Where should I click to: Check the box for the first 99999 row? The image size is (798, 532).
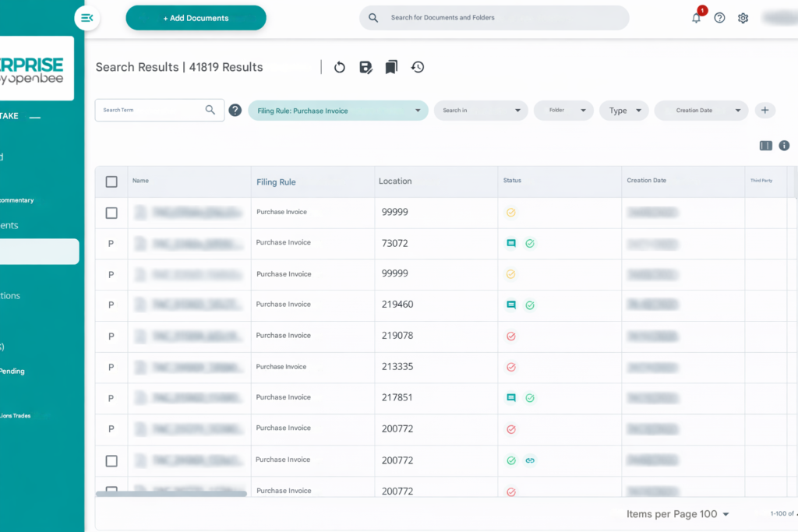coord(111,213)
